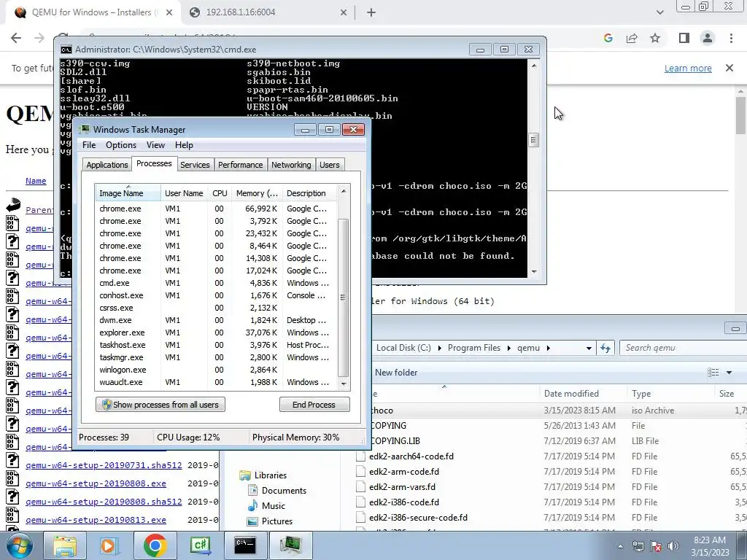Open Chrome tab search chevron
This screenshot has width=747, height=560.
pyautogui.click(x=659, y=12)
